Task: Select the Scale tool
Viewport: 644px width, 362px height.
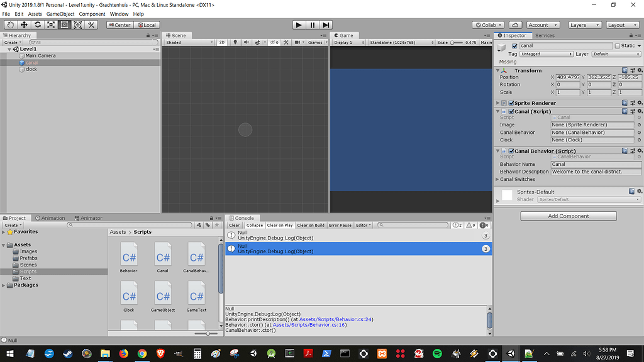Action: (x=51, y=25)
